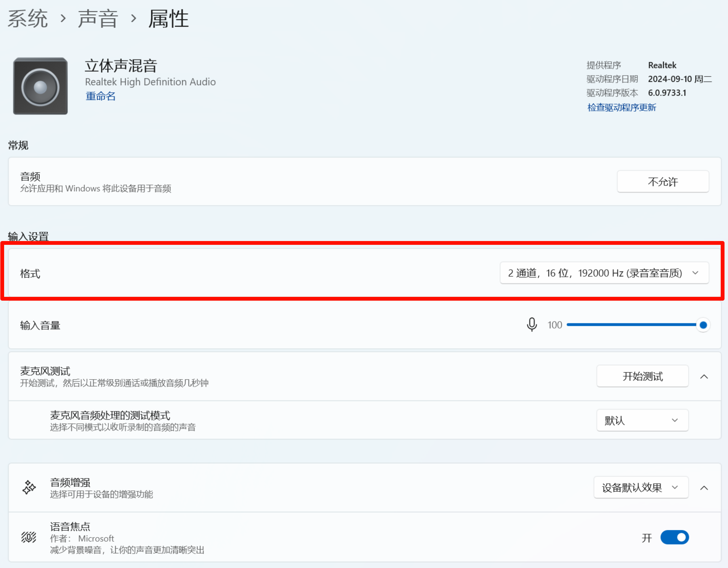Click the voice focus wave icon
Image resolution: width=728 pixels, height=568 pixels.
click(29, 537)
